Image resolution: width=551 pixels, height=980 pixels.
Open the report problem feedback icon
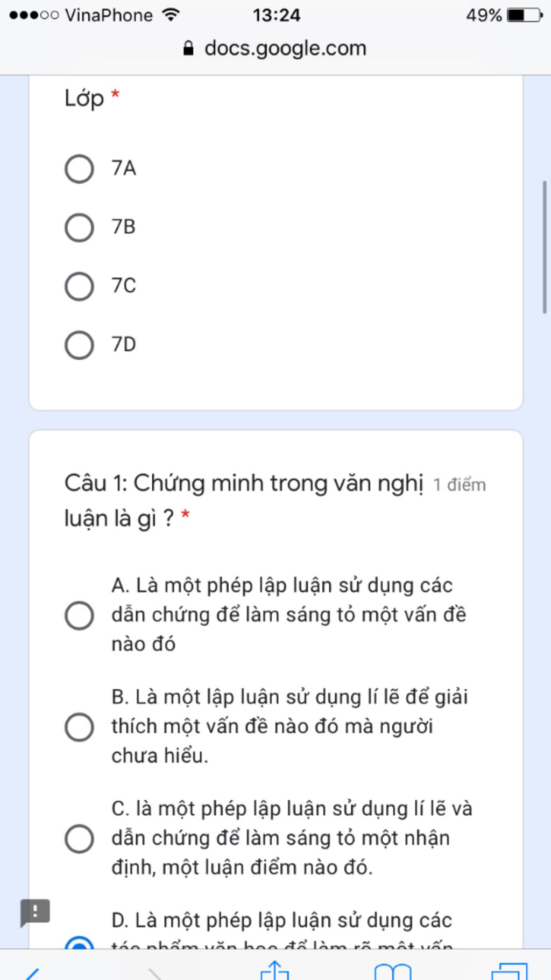pos(35,912)
